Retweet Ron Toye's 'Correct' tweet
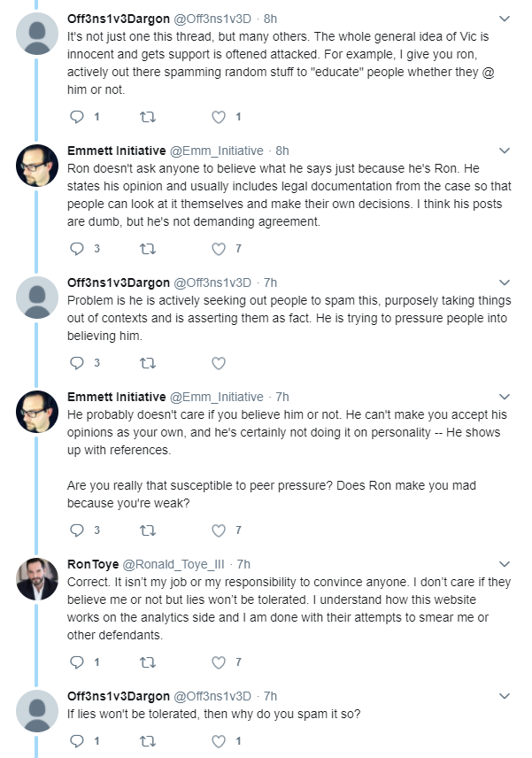532x758 pixels. [147, 662]
